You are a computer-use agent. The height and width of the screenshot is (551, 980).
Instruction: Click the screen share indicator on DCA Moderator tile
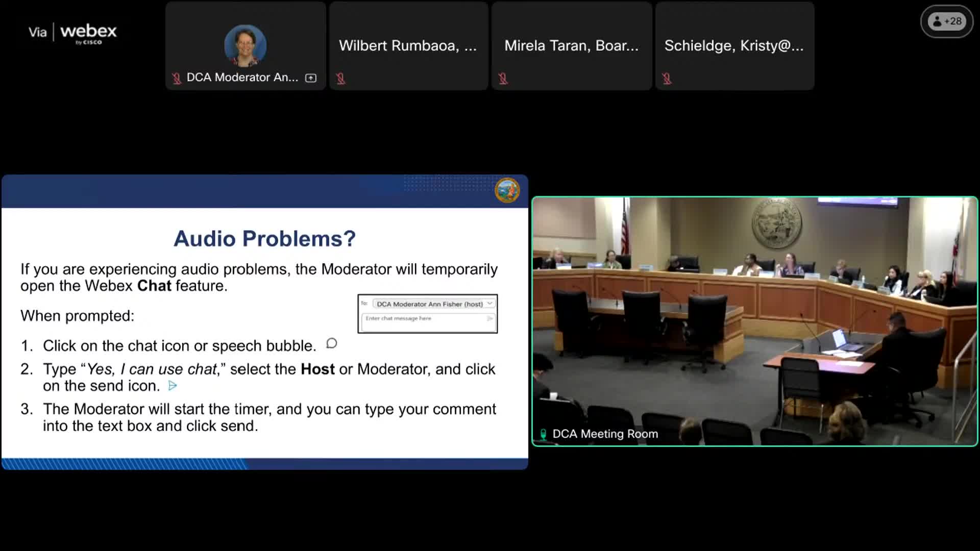point(311,78)
